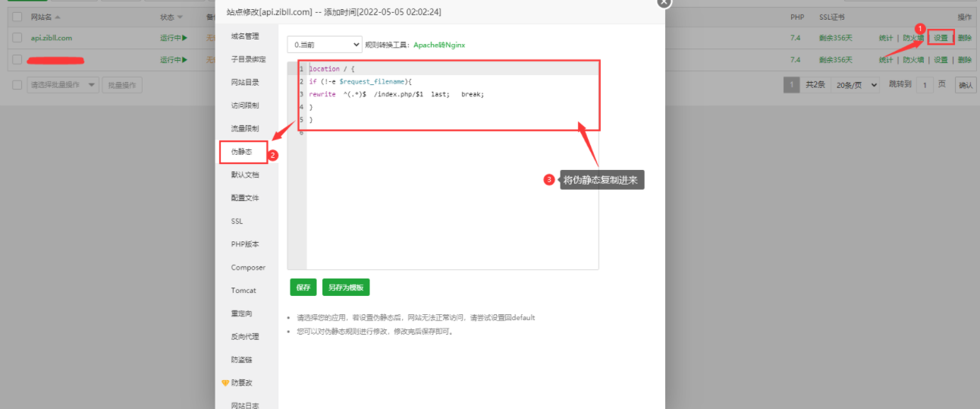The width and height of the screenshot is (980, 409).
Task: Open the 20条/页 page size dropdown
Action: (x=856, y=85)
